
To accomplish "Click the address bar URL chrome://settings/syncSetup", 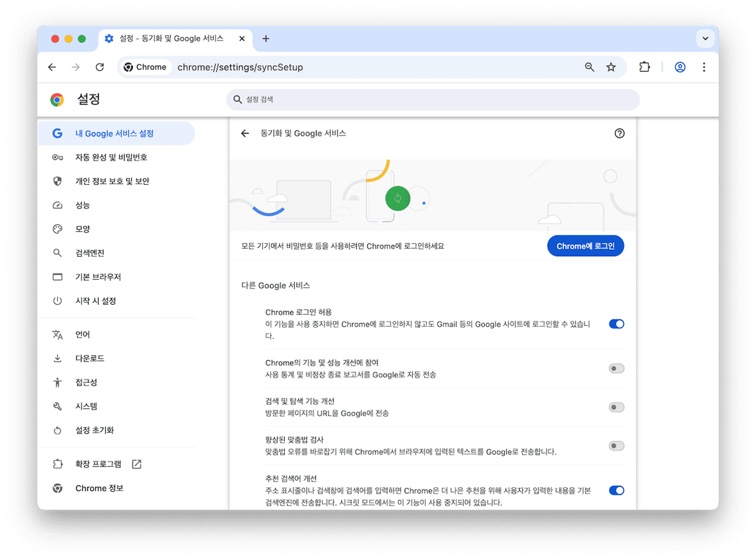I will coord(240,67).
